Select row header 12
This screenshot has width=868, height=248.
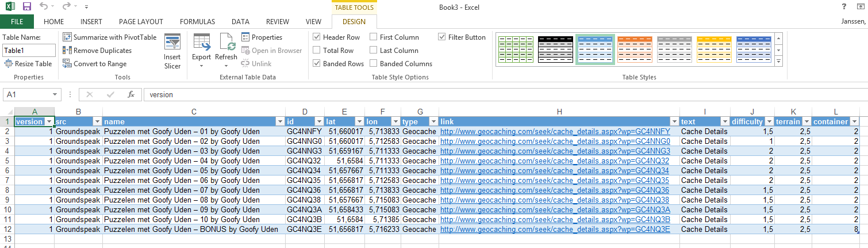[7, 229]
